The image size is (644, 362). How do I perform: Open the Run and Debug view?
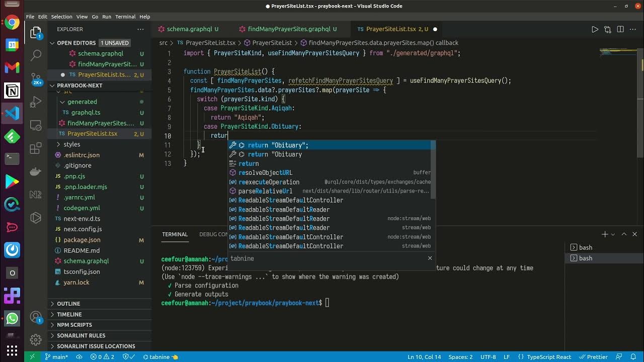(x=36, y=102)
